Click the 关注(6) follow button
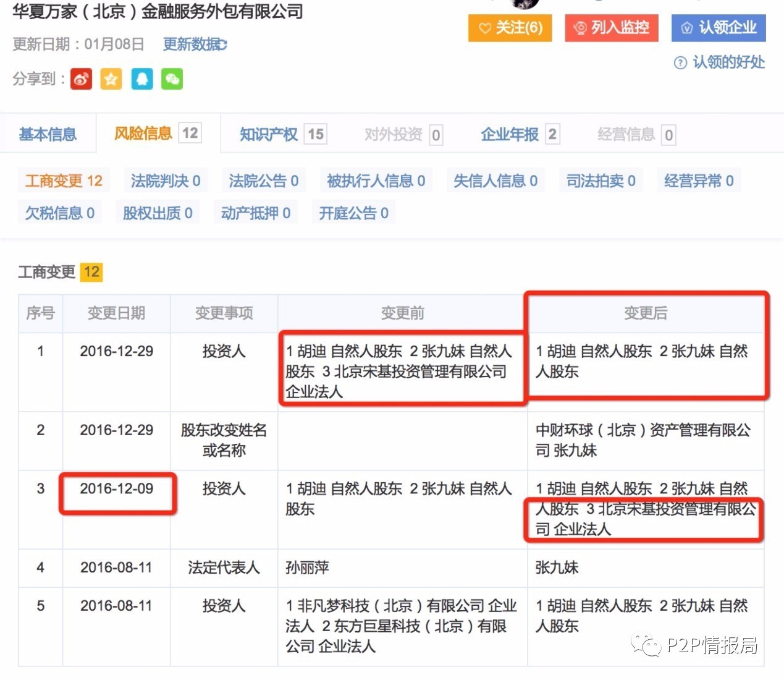This screenshot has height=680, width=784. 510,28
